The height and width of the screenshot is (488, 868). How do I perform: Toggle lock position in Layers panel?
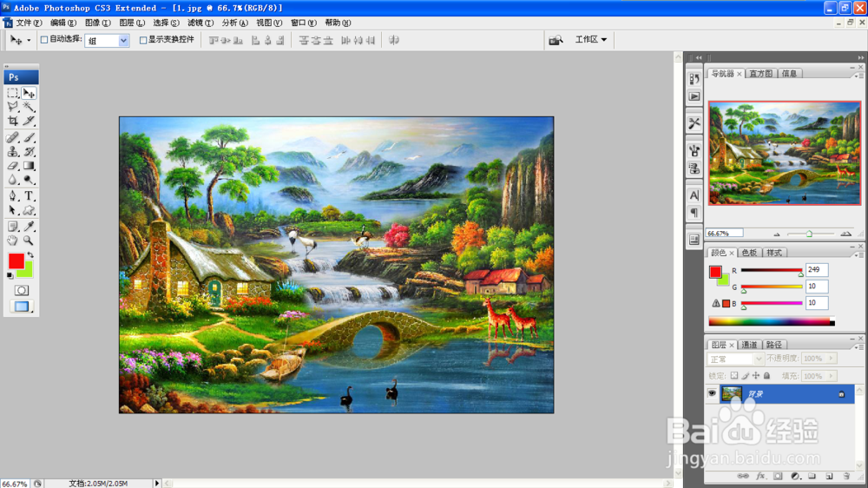pyautogui.click(x=756, y=376)
